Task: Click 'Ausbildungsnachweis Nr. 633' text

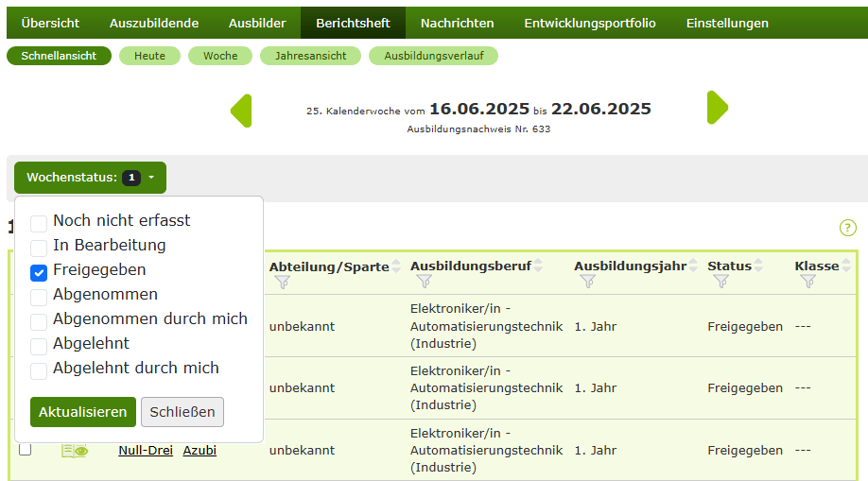Action: coord(478,129)
